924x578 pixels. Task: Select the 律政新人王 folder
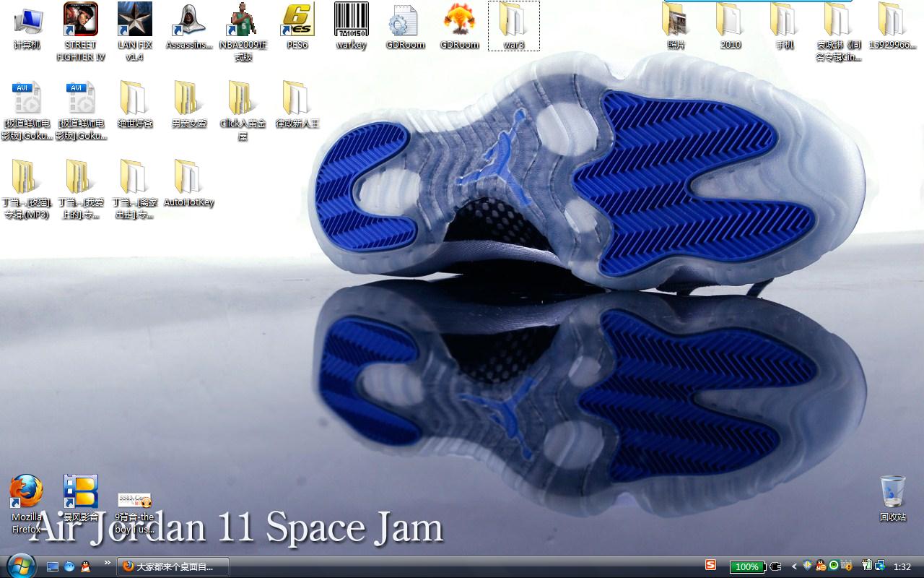click(297, 105)
